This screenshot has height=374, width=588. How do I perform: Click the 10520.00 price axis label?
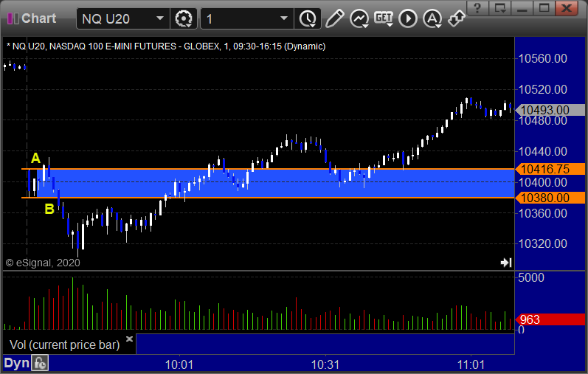(x=542, y=89)
